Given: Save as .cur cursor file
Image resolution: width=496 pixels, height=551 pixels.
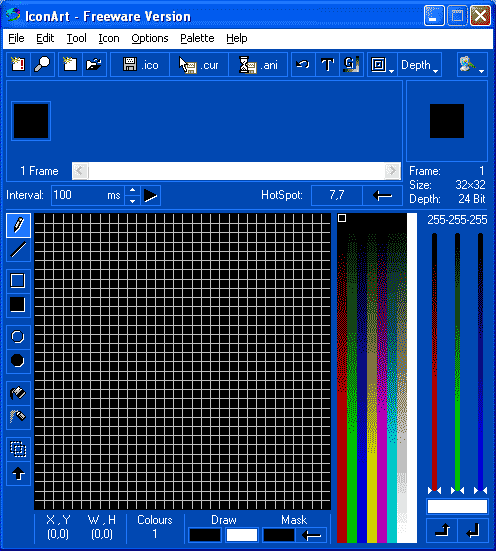Looking at the screenshot, I should [199, 65].
